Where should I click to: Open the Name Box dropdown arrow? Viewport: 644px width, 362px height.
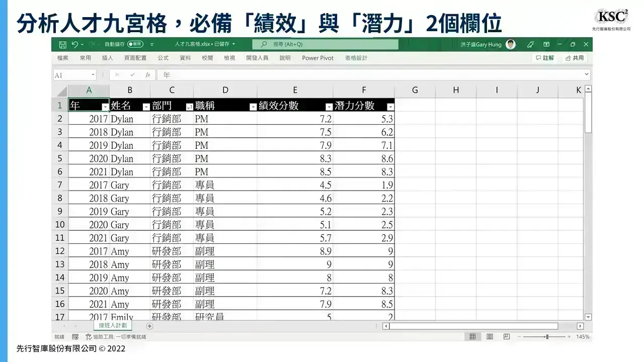93,75
